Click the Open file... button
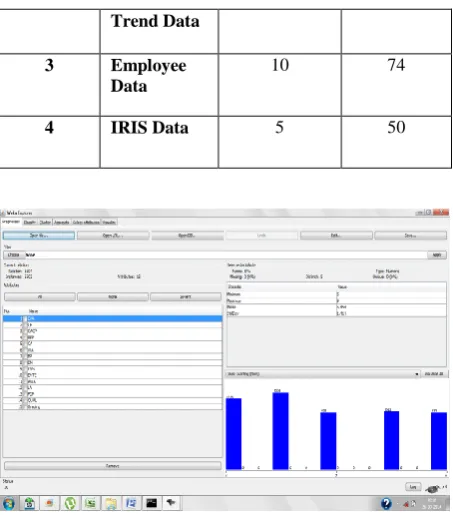The image size is (453, 515). pyautogui.click(x=39, y=235)
